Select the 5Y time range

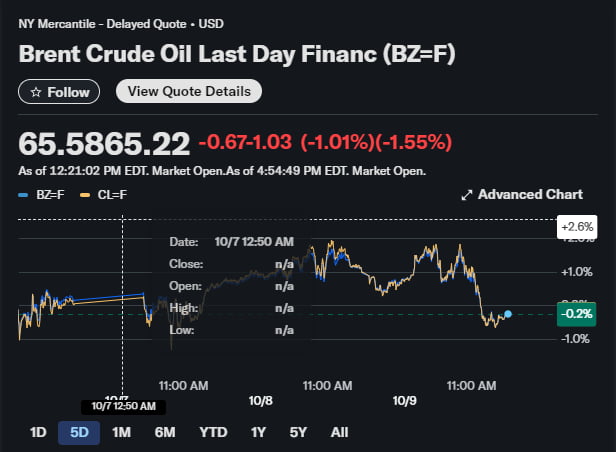pos(298,432)
